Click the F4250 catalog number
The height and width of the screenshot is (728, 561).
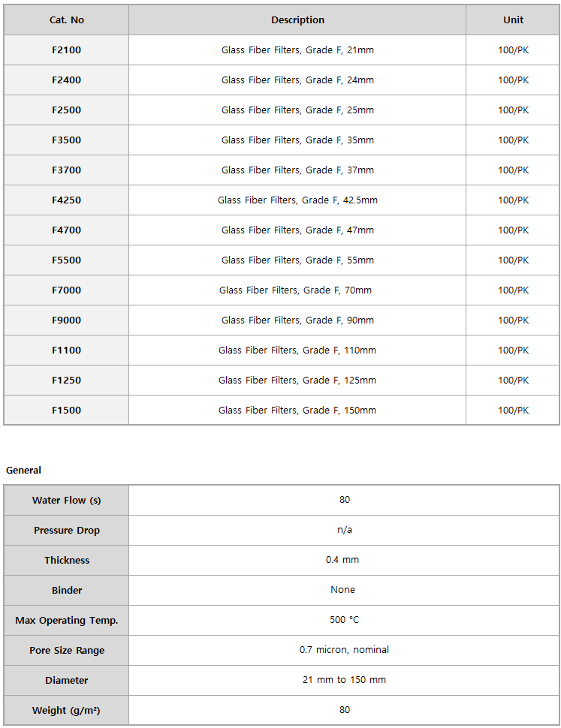coord(66,200)
